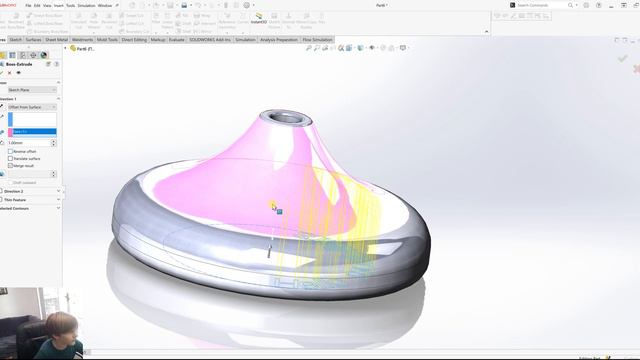Click Zoom to Fit in heads-up toolbar
This screenshot has height=360, width=640.
click(x=309, y=48)
